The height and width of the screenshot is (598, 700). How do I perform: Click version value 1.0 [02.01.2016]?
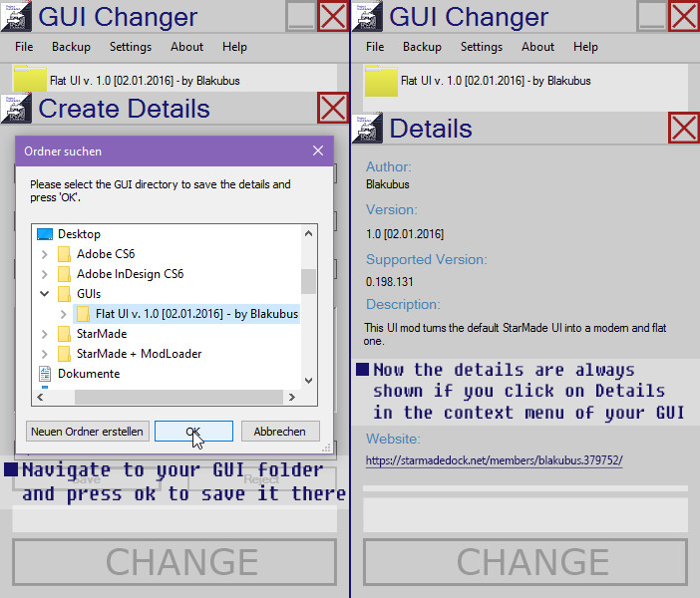pyautogui.click(x=405, y=234)
